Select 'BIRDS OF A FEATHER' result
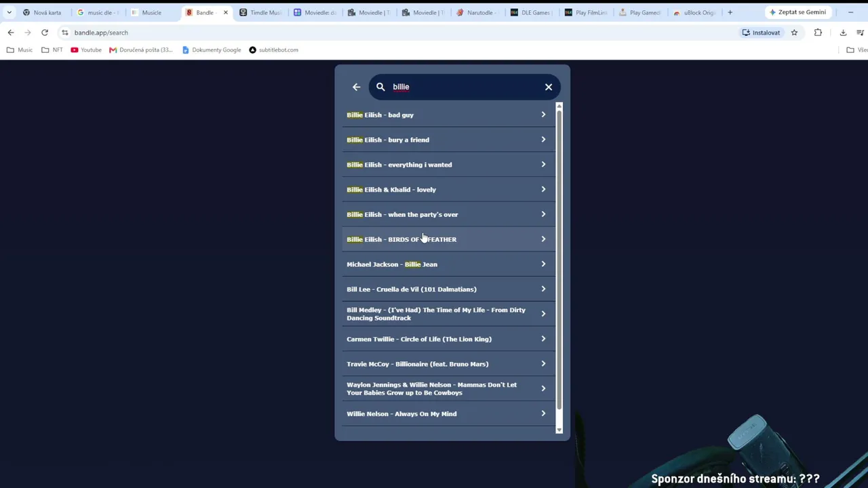868x488 pixels. 448,239
